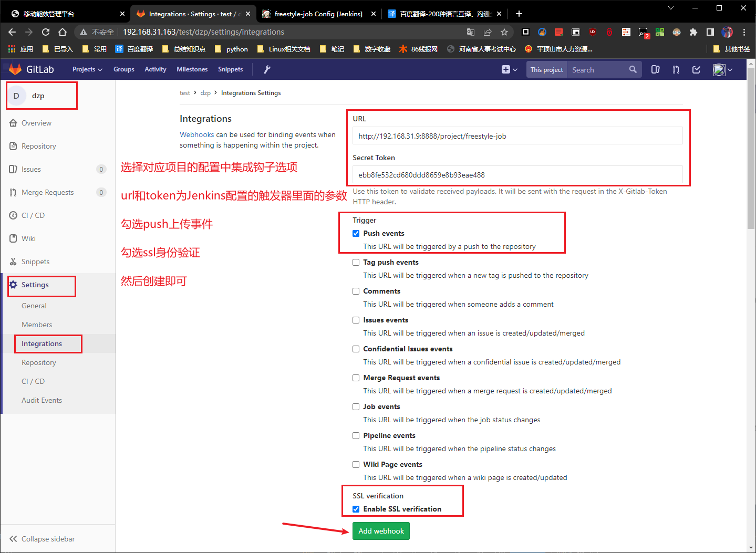Expand the new item dropdown arrow

tap(515, 69)
